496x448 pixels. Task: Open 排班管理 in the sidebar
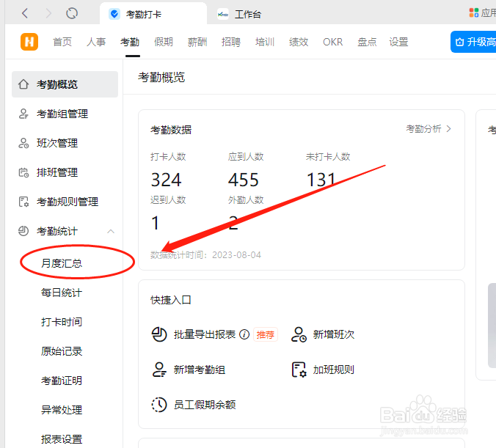[57, 172]
